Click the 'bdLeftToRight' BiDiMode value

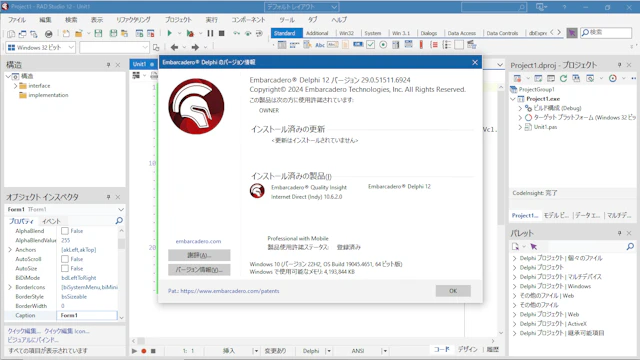tap(79, 278)
